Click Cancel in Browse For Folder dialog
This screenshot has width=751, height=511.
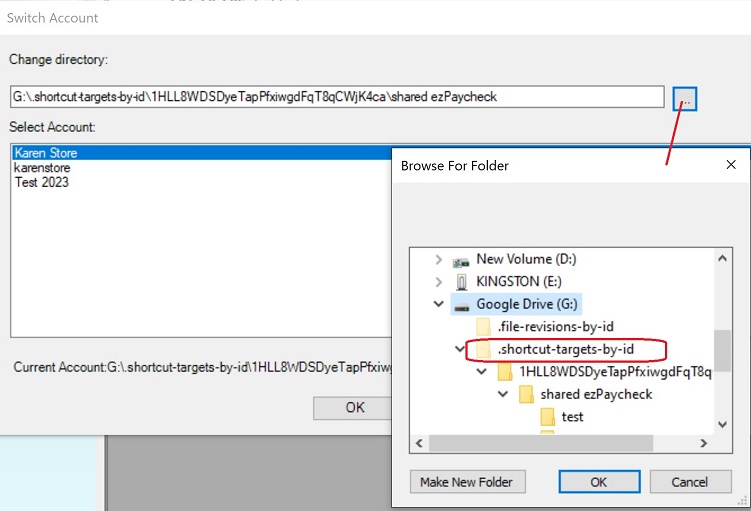[690, 482]
